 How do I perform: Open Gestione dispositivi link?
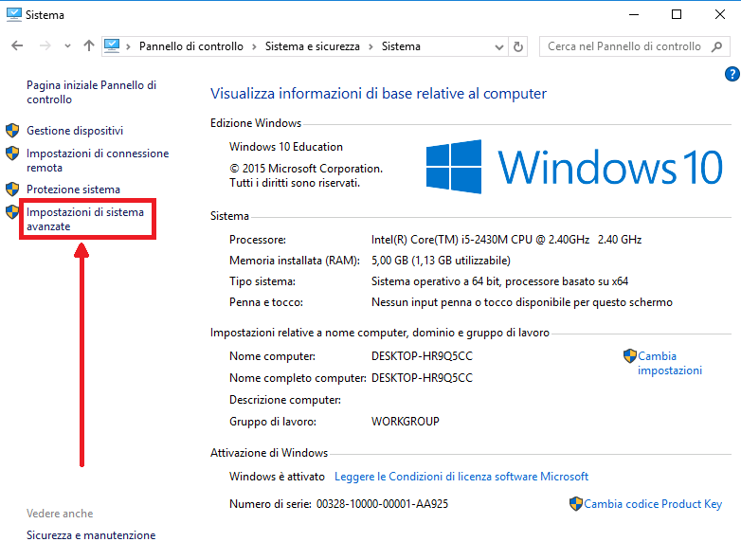75,131
